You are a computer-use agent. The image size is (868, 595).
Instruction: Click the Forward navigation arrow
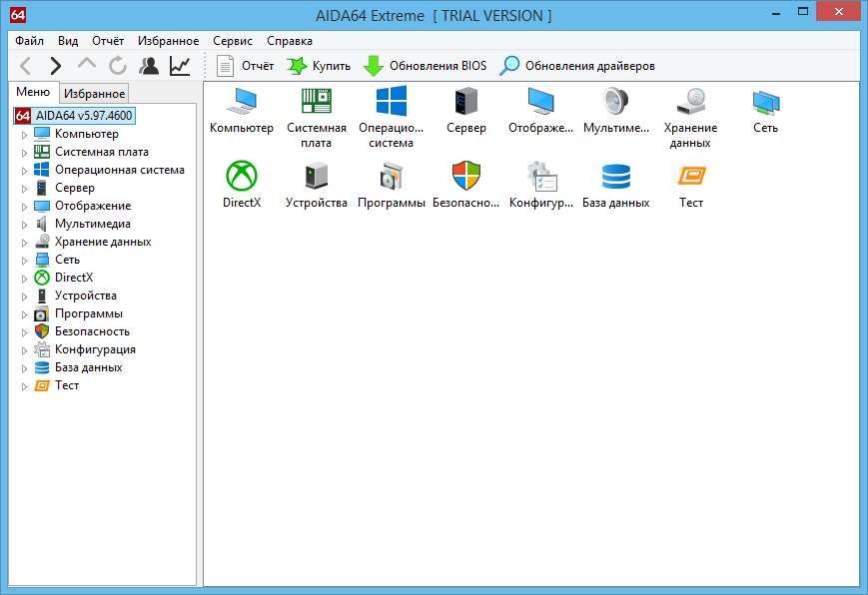pos(55,66)
